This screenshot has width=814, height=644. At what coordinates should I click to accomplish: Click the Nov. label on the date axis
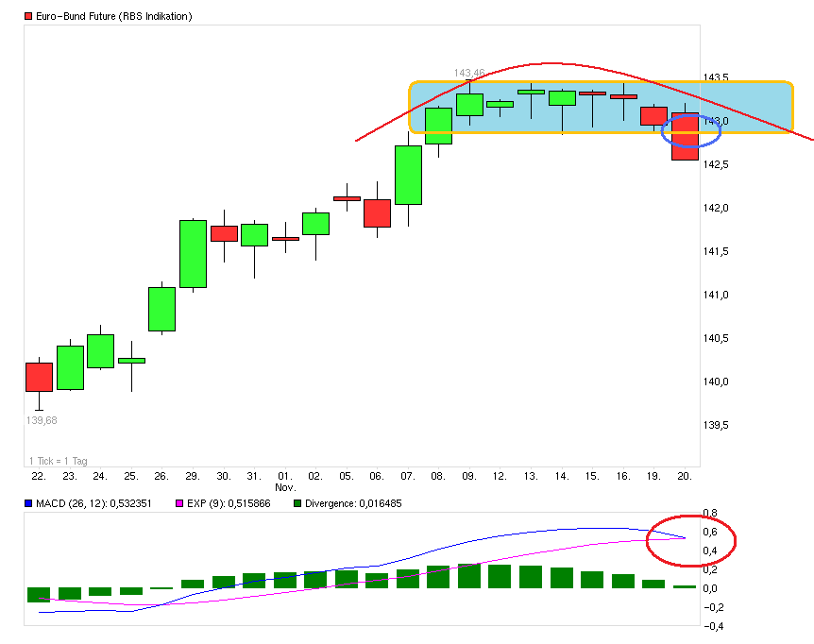point(287,485)
